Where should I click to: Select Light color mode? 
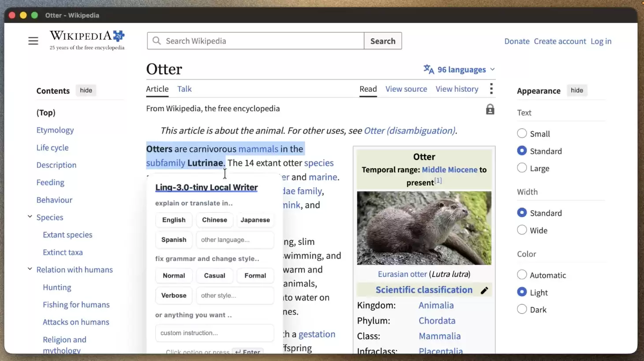tap(522, 292)
